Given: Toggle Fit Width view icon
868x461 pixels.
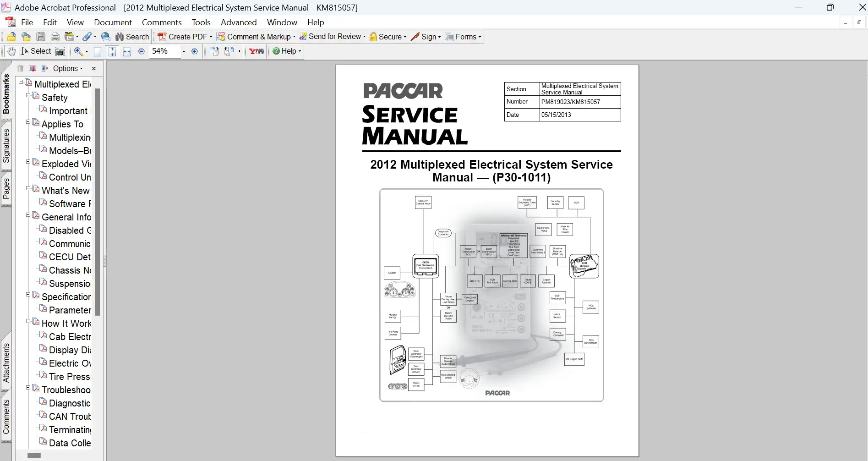Looking at the screenshot, I should pyautogui.click(x=127, y=51).
